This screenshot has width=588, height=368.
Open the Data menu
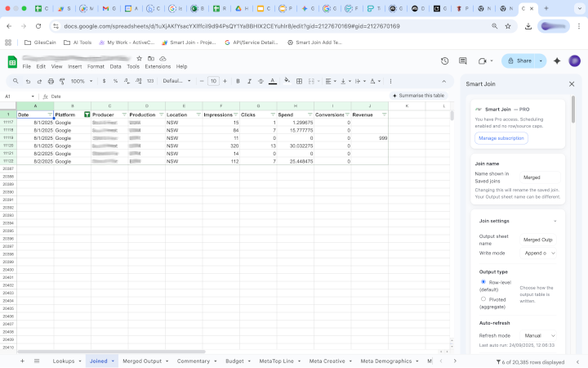(x=115, y=66)
